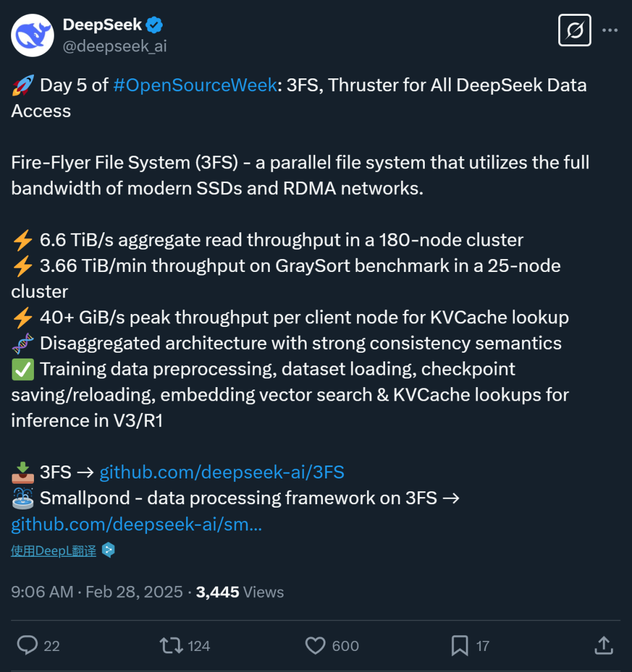The height and width of the screenshot is (672, 632).
Task: Open the github.com/deepseek-ai/3FS link
Action: click(x=222, y=472)
